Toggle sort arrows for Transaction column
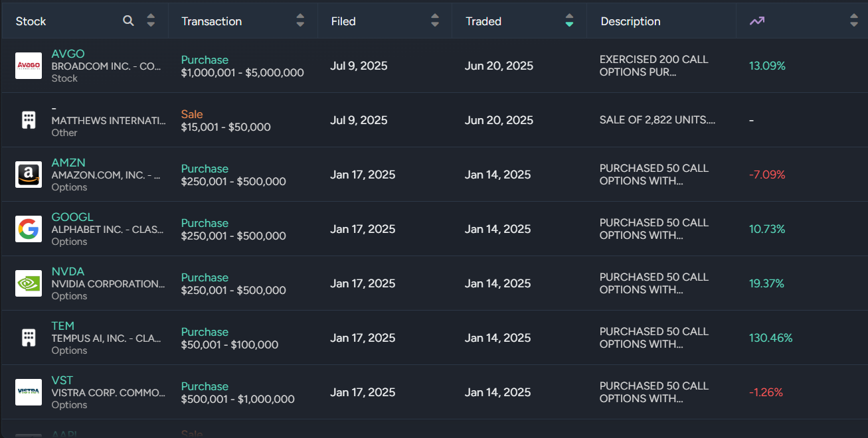Viewport: 868px width, 438px height. pyautogui.click(x=300, y=21)
